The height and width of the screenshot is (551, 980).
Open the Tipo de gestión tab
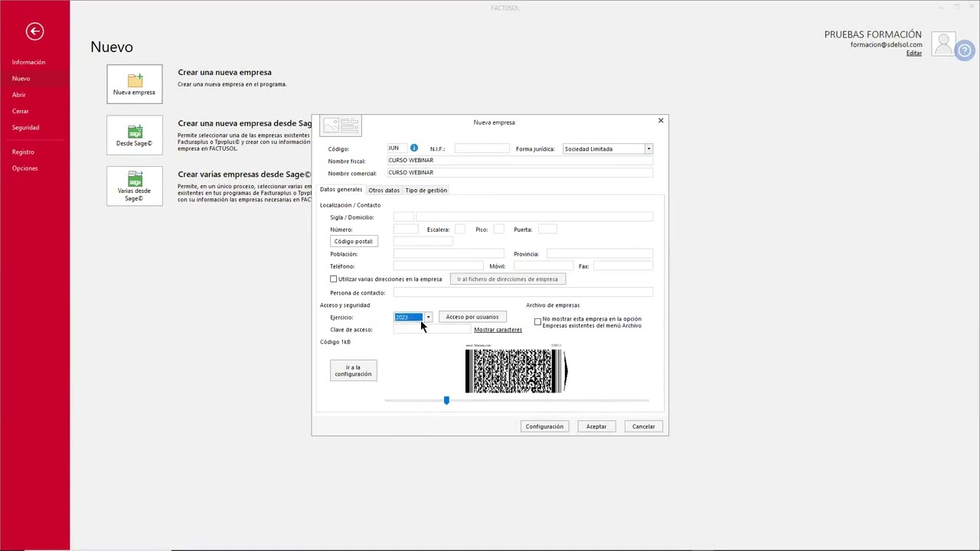tap(426, 191)
